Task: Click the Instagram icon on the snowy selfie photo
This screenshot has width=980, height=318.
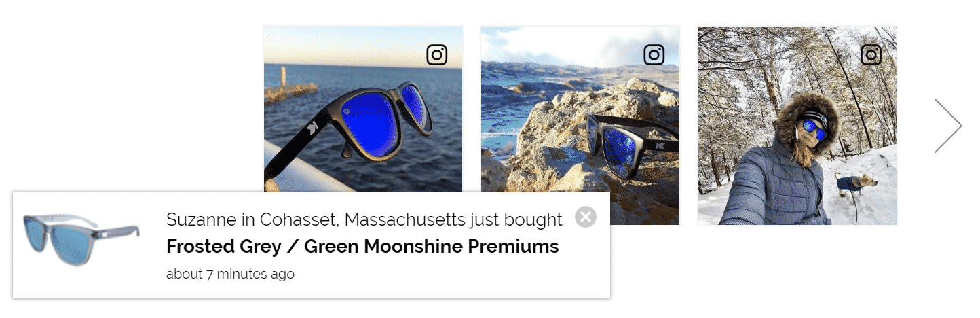Action: click(x=871, y=54)
